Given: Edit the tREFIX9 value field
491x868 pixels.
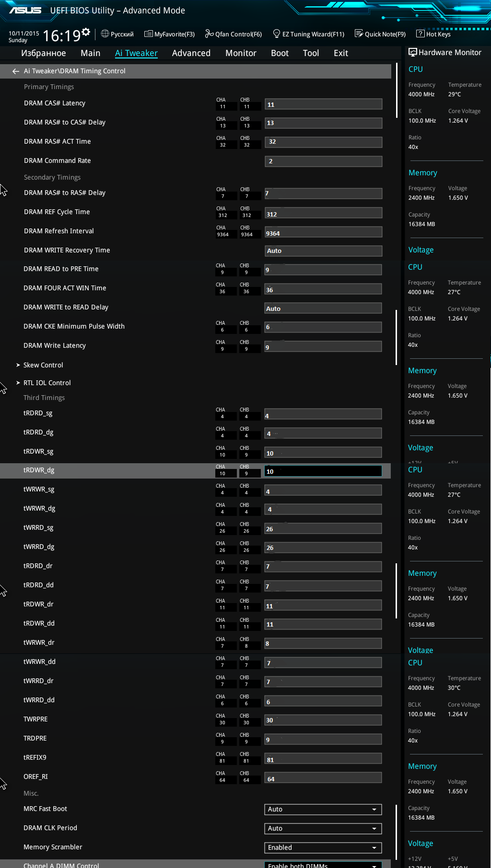Looking at the screenshot, I should coord(323,758).
